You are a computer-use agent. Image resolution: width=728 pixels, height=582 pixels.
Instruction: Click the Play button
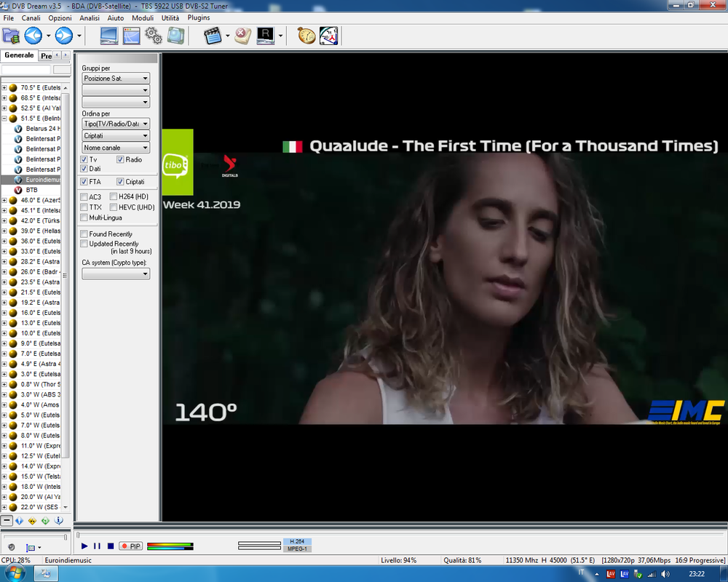tap(84, 546)
